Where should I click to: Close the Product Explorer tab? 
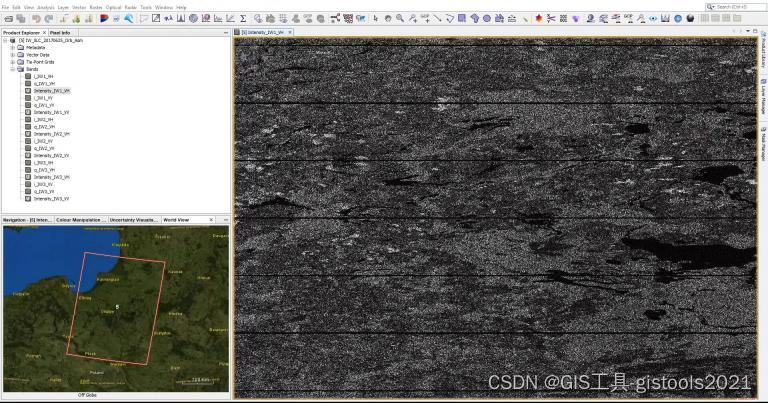click(44, 32)
